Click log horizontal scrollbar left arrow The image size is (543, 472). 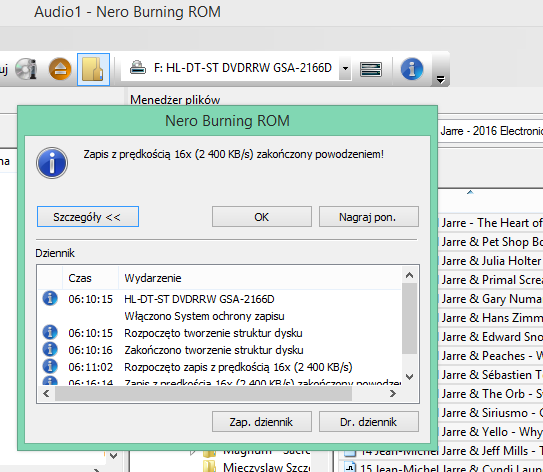(46, 394)
